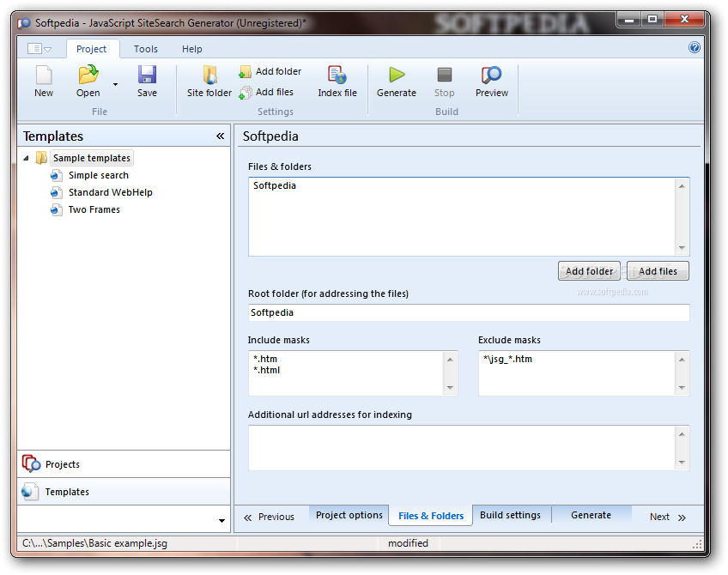This screenshot has height=575, width=728.
Task: Click the *\jsg_*.htm exclude mask line
Action: pyautogui.click(x=507, y=360)
